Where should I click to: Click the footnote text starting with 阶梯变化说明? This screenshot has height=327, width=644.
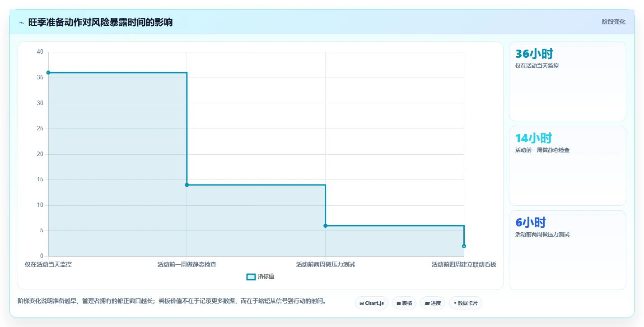click(x=172, y=301)
